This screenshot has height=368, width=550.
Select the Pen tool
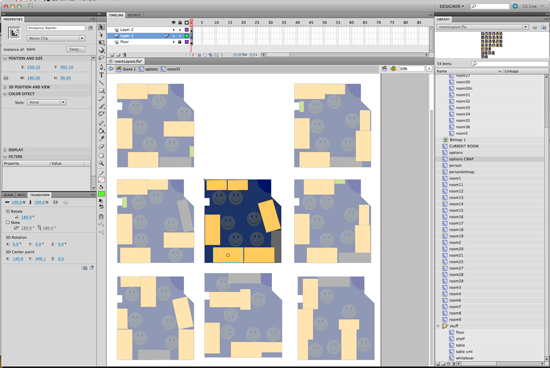(x=101, y=67)
